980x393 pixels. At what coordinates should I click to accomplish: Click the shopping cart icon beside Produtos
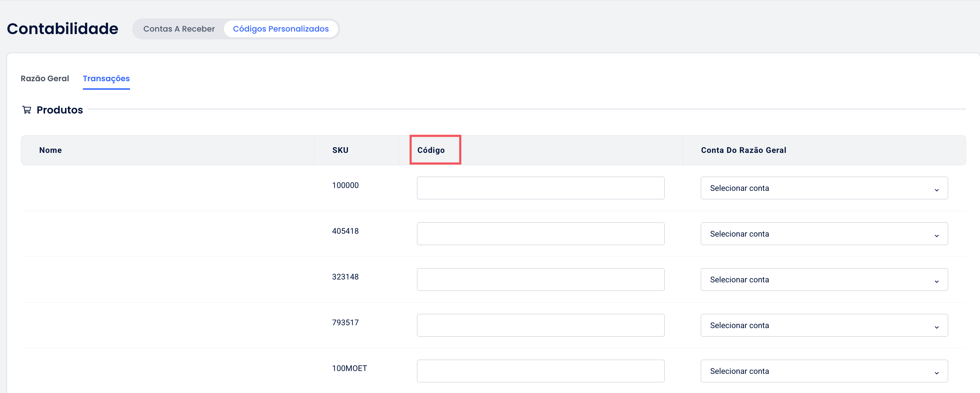pos(27,110)
